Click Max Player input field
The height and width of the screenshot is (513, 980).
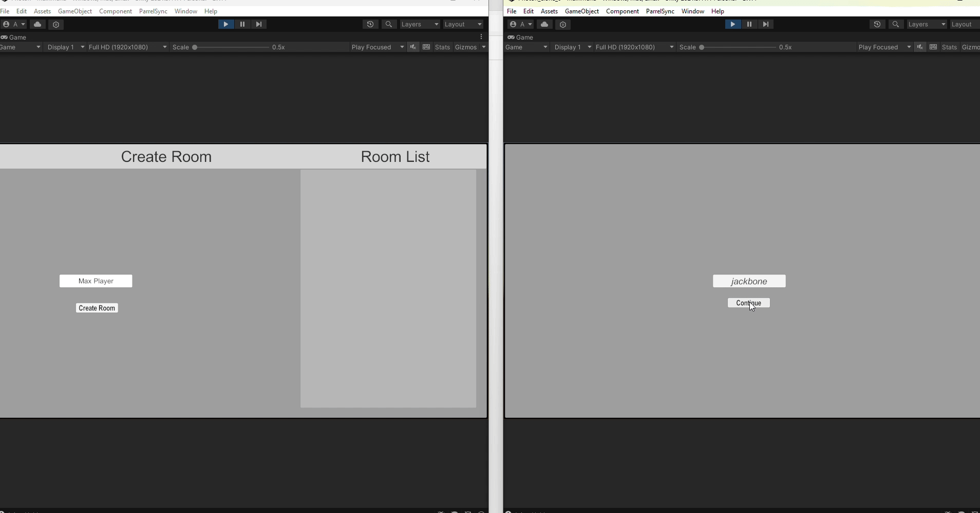pos(96,281)
